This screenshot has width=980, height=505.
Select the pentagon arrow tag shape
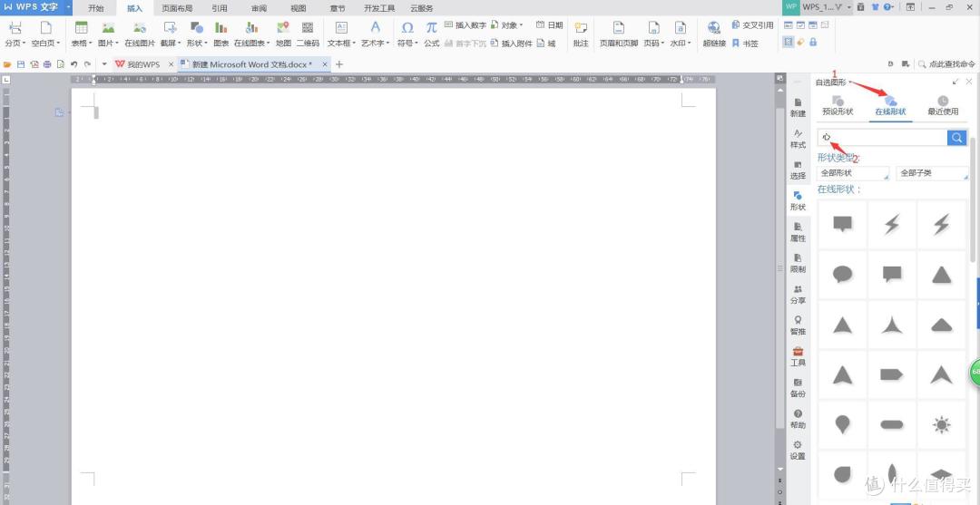892,374
